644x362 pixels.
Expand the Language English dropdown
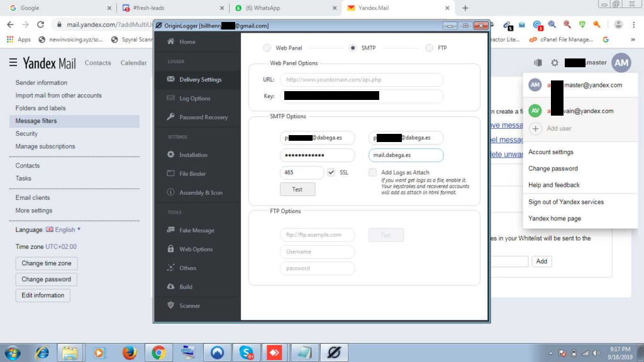(64, 229)
